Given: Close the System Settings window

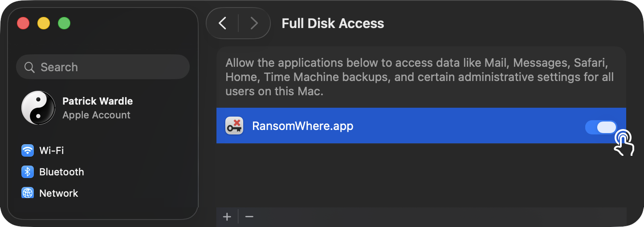Looking at the screenshot, I should (23, 23).
